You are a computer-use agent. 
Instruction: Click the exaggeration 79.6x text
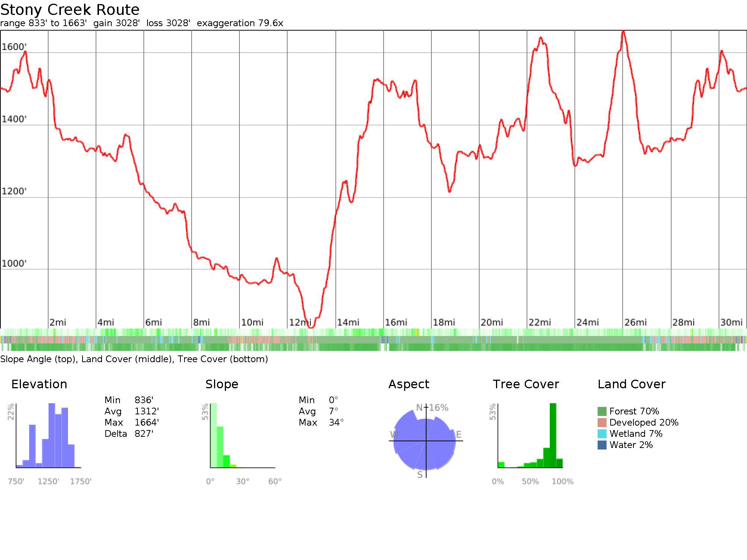[240, 23]
